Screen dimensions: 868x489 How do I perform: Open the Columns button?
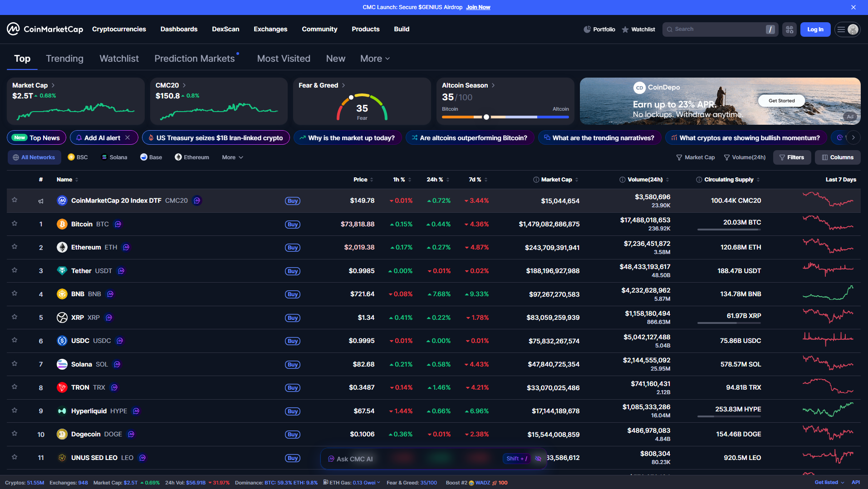point(838,157)
